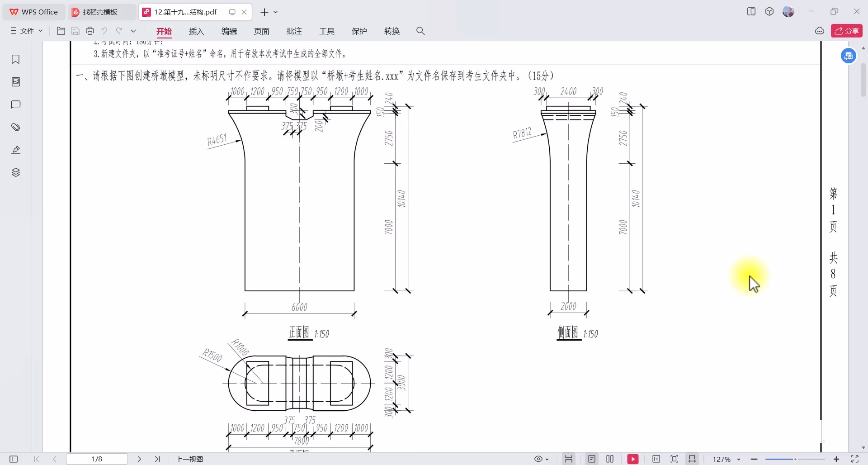Click the blue floating translate tool icon
This screenshot has height=465, width=868.
click(x=849, y=56)
